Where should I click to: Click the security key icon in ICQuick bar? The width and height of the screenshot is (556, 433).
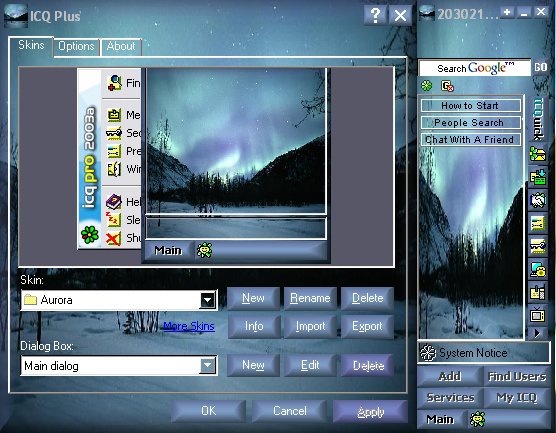point(538,246)
